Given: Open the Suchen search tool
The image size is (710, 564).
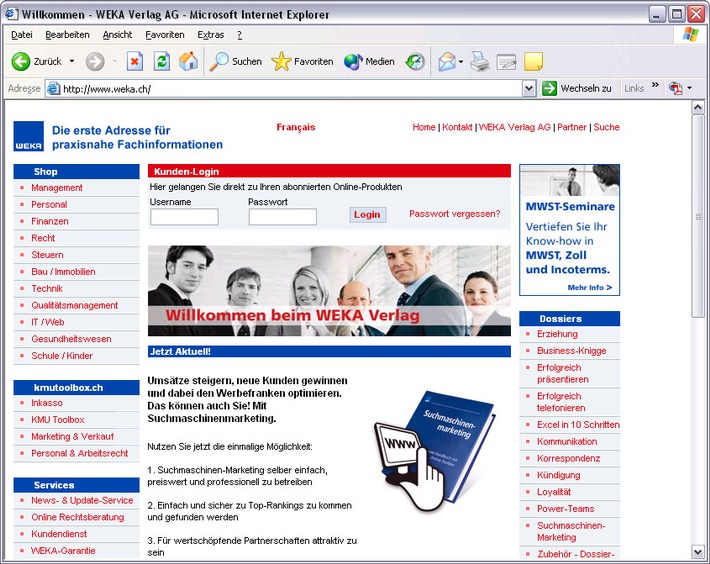Looking at the screenshot, I should (x=236, y=62).
